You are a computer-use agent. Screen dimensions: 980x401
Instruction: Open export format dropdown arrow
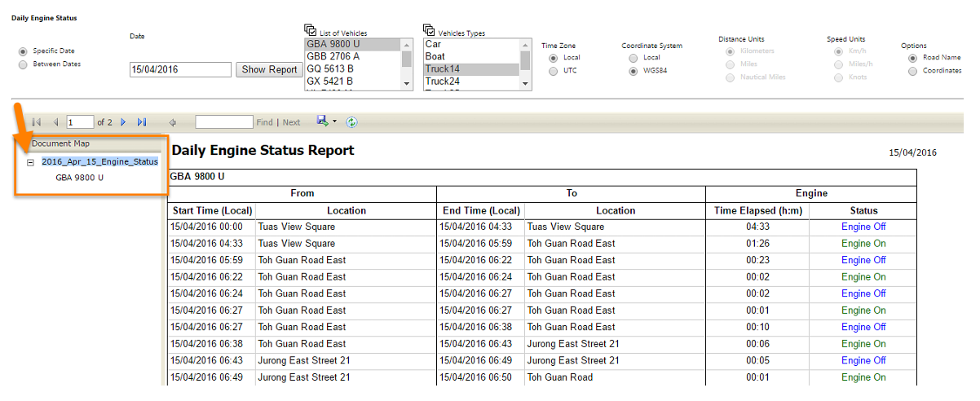click(334, 122)
